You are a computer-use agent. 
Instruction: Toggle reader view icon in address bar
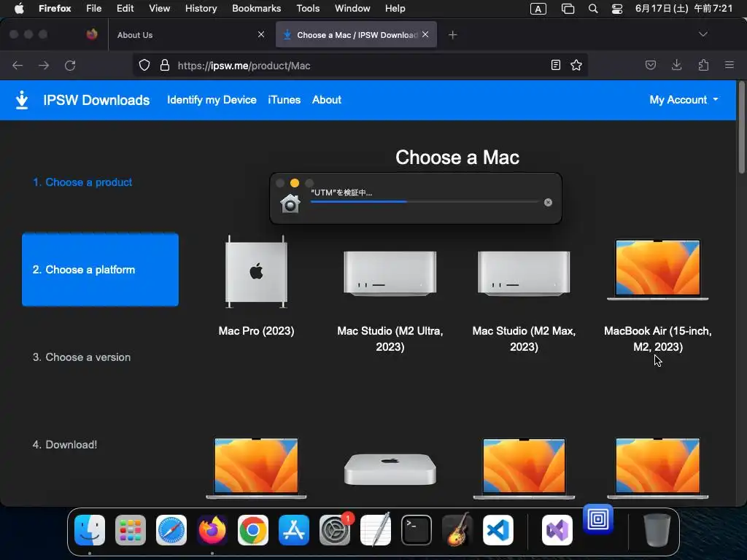coord(555,65)
